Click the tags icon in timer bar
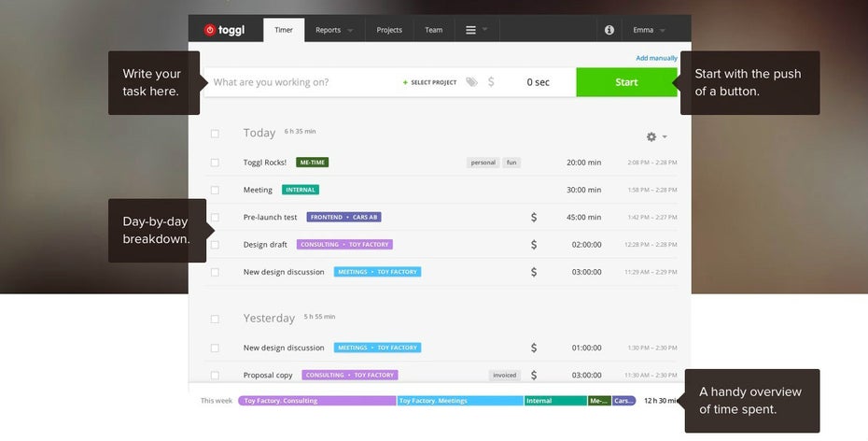This screenshot has height=441, width=868. point(471,82)
